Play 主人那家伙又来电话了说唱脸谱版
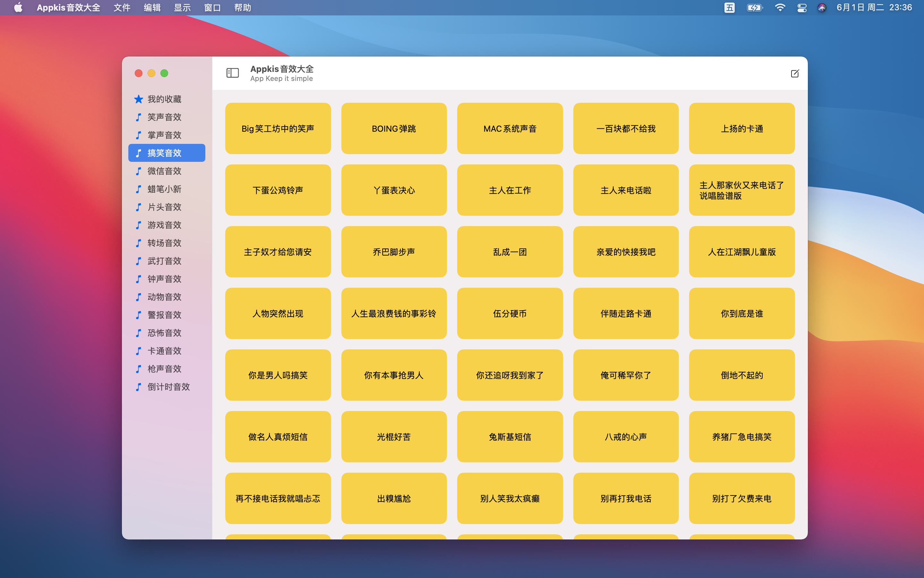 click(742, 190)
